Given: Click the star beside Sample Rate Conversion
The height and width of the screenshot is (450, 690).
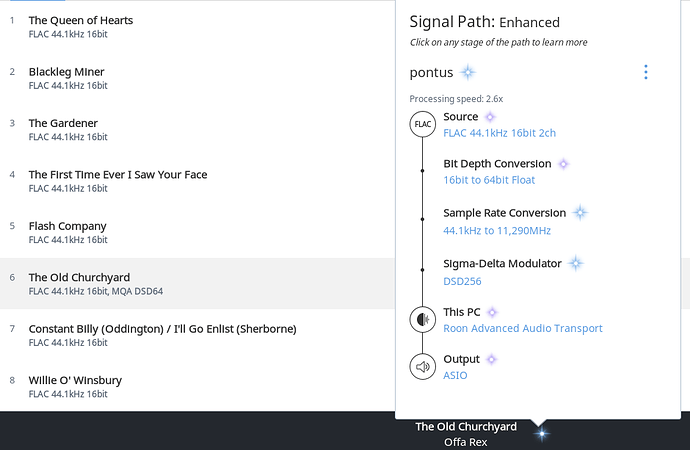Looking at the screenshot, I should 580,213.
